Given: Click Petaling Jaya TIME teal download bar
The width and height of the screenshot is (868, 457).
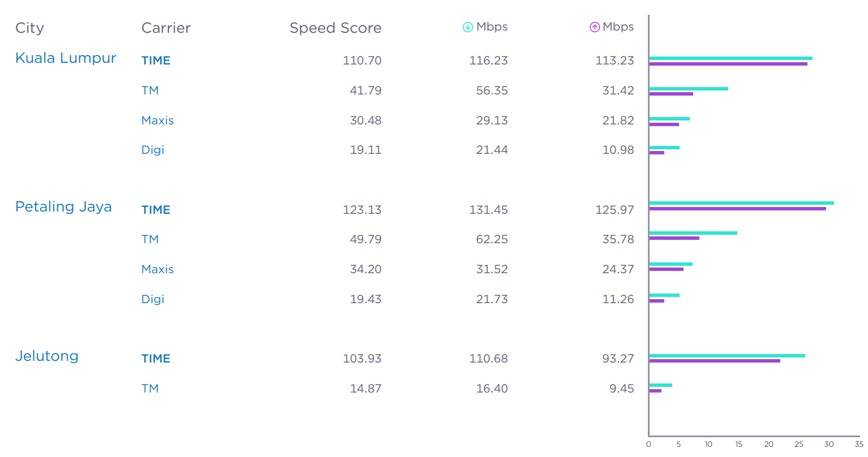Looking at the screenshot, I should coord(741,203).
